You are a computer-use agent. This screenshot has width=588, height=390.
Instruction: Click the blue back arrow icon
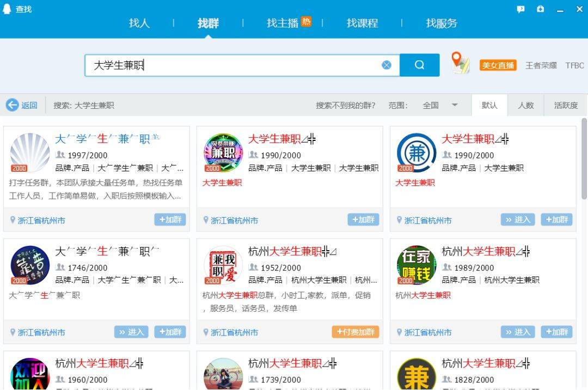click(12, 105)
